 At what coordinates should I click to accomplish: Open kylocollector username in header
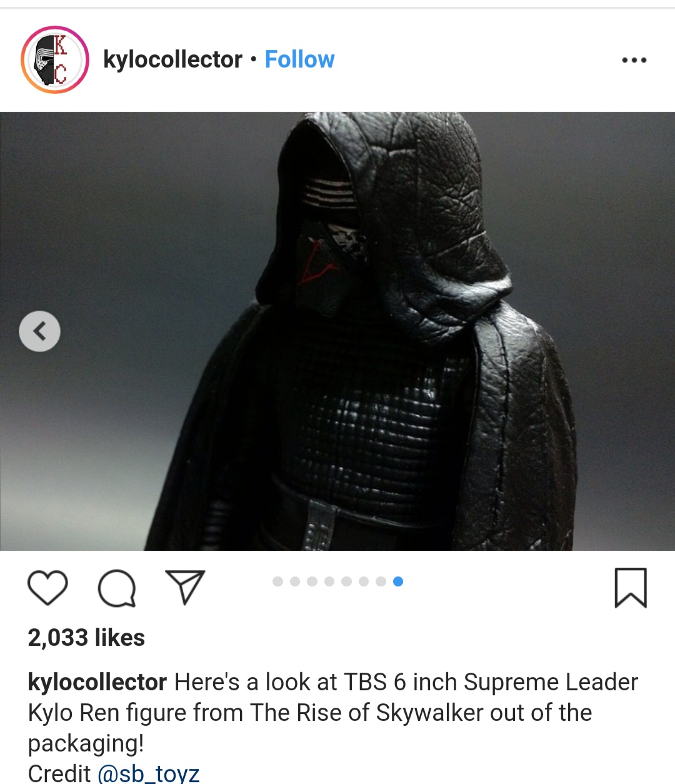[172, 59]
